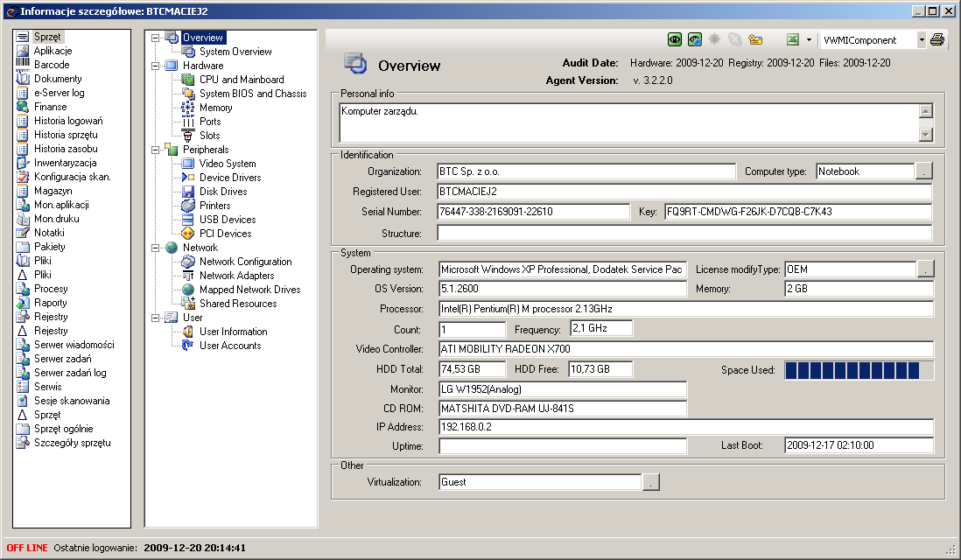This screenshot has height=560, width=961.
Task: Click the green eye view icon
Action: pyautogui.click(x=674, y=40)
